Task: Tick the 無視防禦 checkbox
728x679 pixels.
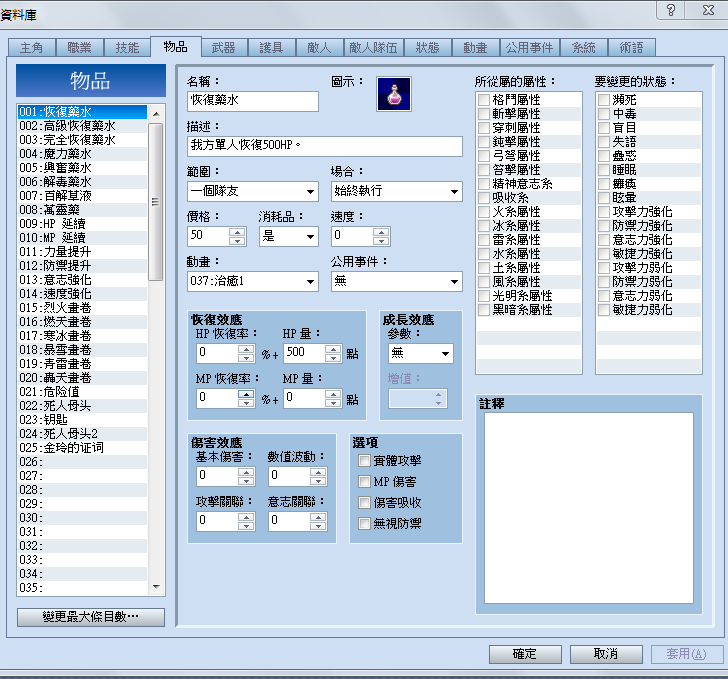Action: coord(364,523)
